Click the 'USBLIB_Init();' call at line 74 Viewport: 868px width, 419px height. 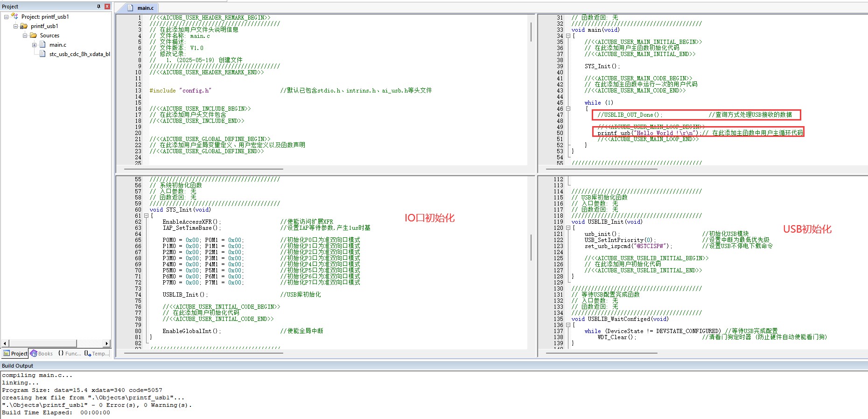(185, 295)
